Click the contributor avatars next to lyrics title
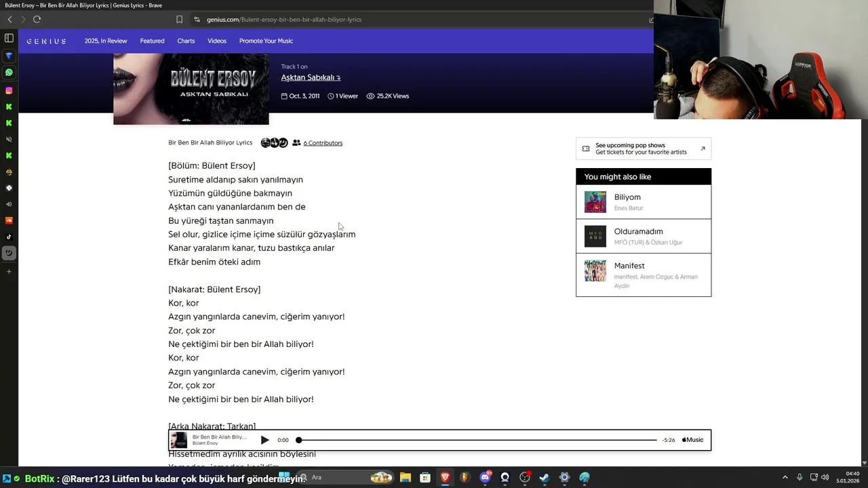This screenshot has width=868, height=488. point(275,143)
